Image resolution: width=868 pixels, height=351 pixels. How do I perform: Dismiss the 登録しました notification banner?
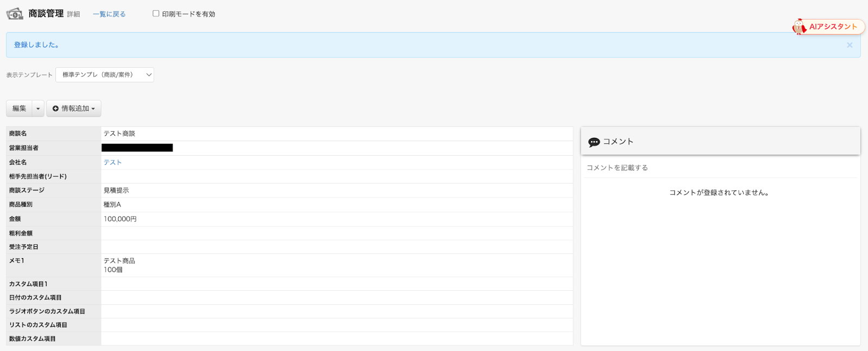tap(850, 45)
